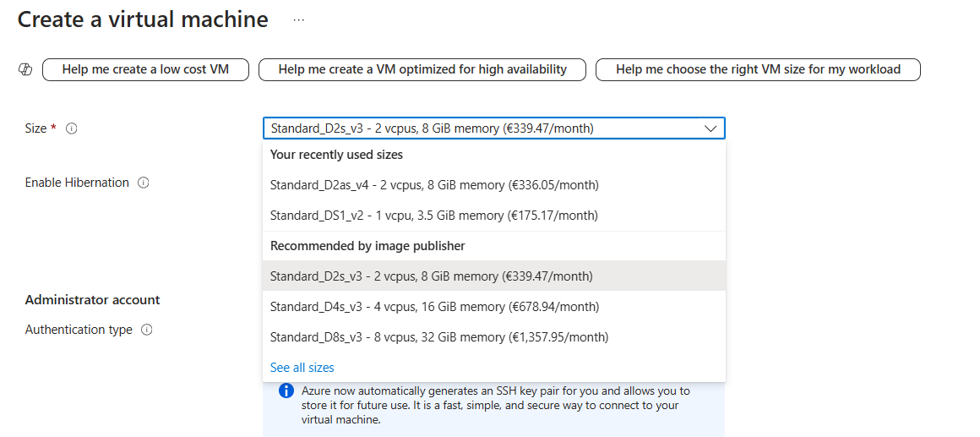Screen dimensions: 980x437
Task: Click the See all sizes link
Action: (x=302, y=368)
